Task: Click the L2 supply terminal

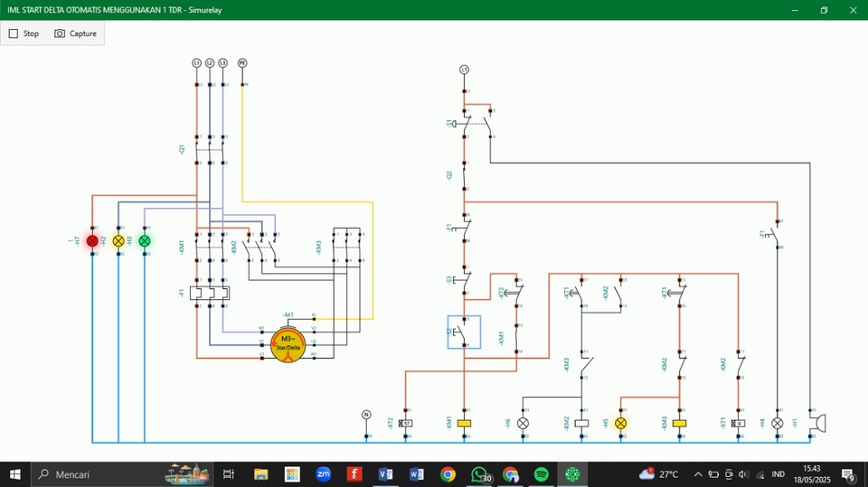Action: [210, 63]
